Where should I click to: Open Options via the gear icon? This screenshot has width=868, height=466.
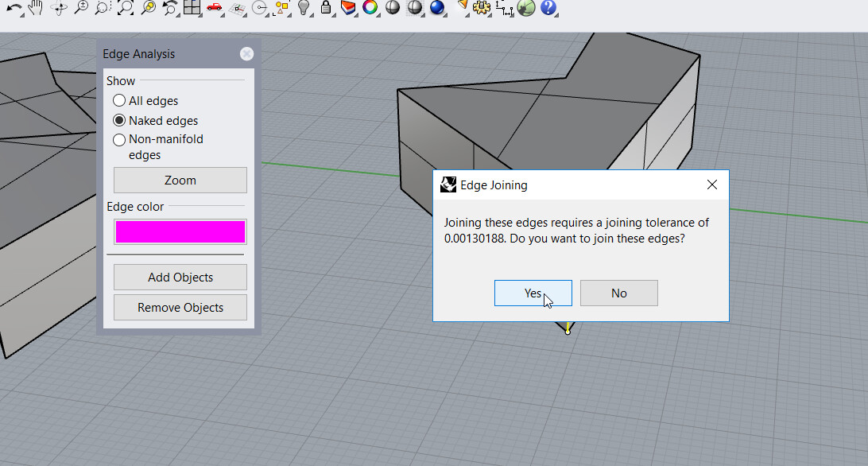(x=482, y=7)
